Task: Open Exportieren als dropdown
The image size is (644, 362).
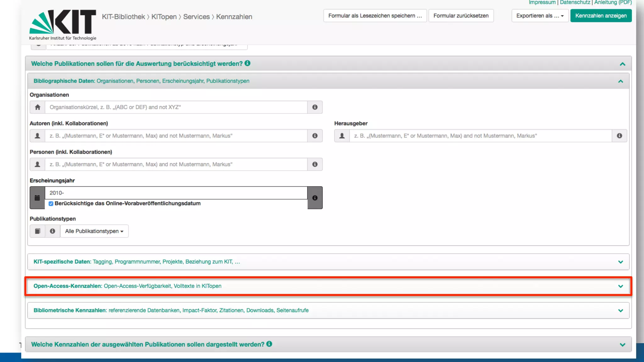Action: 540,16
